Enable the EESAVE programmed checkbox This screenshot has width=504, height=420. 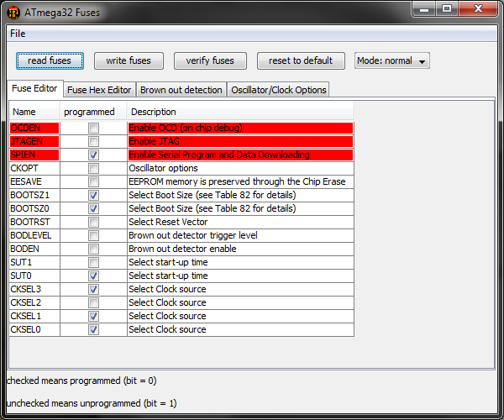pyautogui.click(x=93, y=182)
